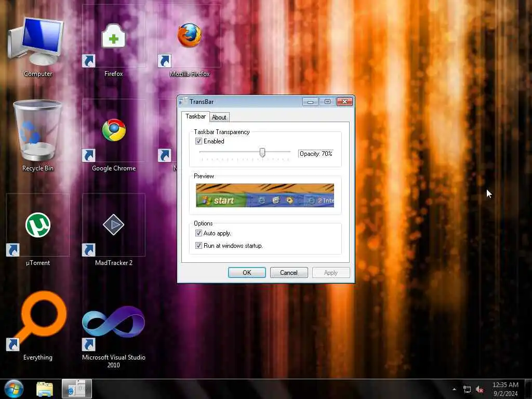532x399 pixels.
Task: Click the muted volume tray icon
Action: pos(480,390)
